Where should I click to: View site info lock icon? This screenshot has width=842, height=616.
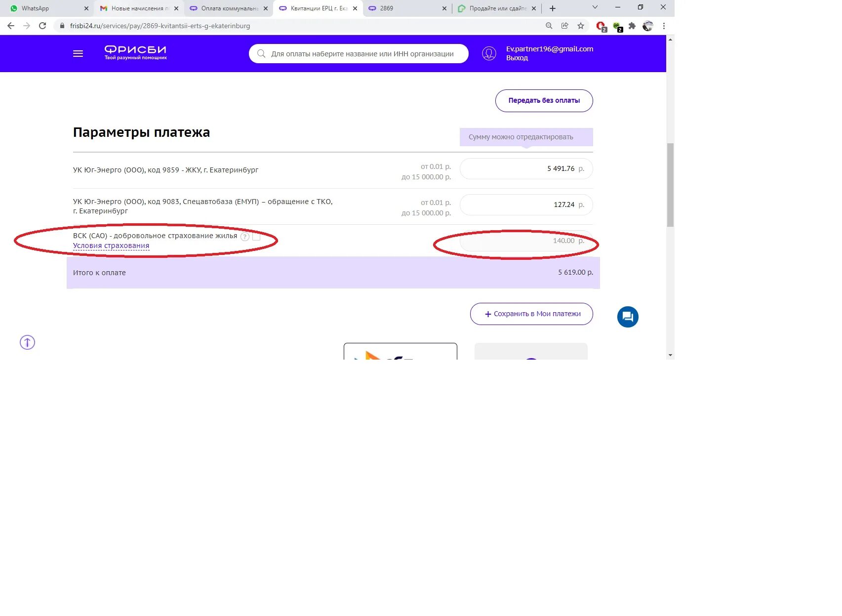(62, 26)
